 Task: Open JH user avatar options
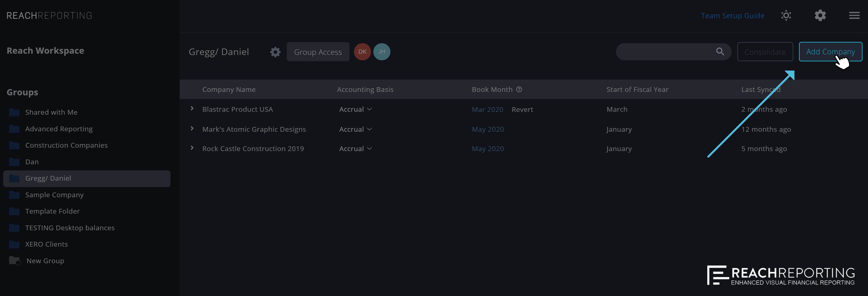tap(381, 51)
